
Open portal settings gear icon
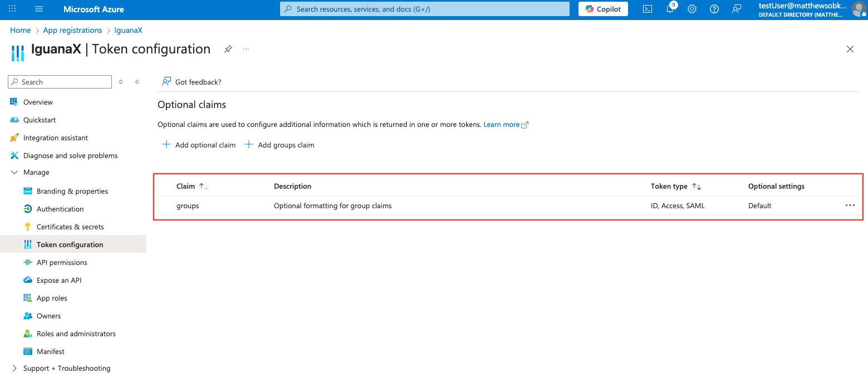tap(692, 9)
